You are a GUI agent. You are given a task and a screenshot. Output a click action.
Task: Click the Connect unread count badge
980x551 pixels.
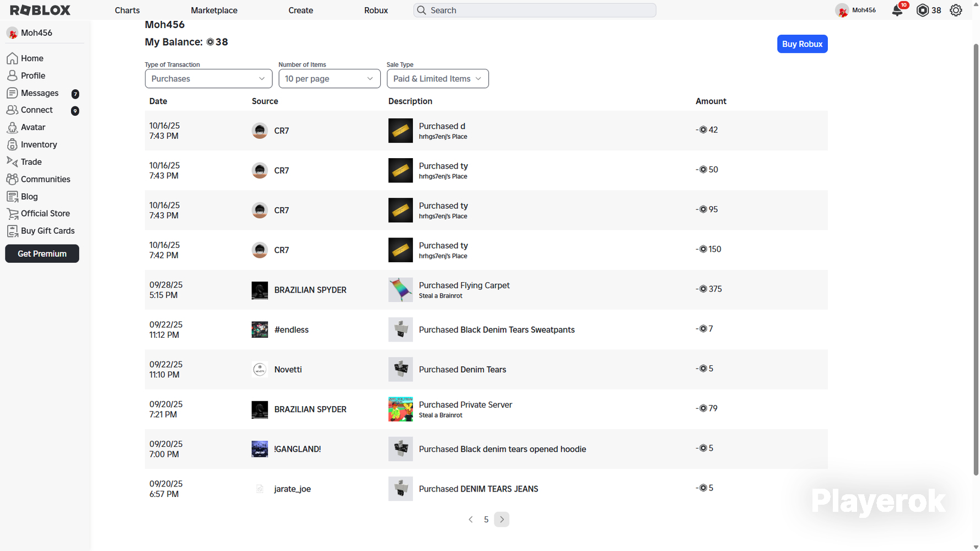(x=75, y=111)
